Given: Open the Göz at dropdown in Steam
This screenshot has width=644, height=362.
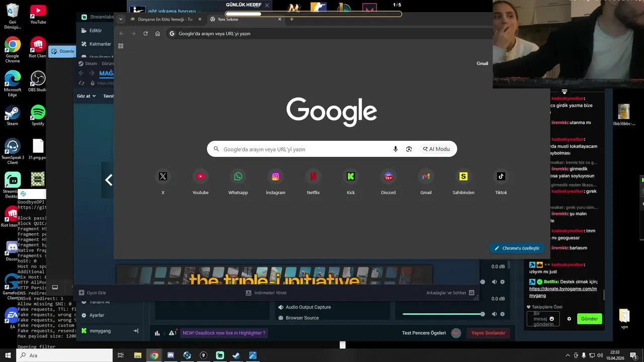Looking at the screenshot, I should (86, 96).
